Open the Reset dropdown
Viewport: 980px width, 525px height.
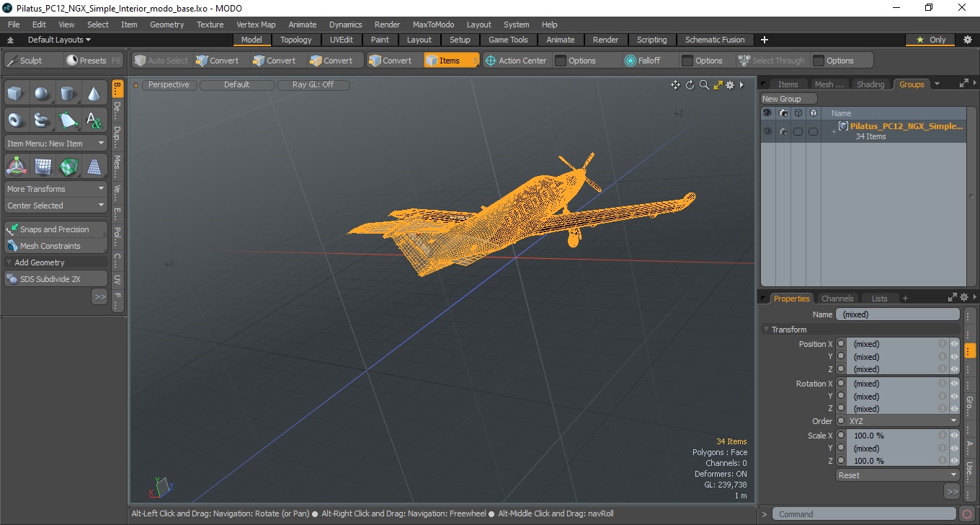coord(897,475)
